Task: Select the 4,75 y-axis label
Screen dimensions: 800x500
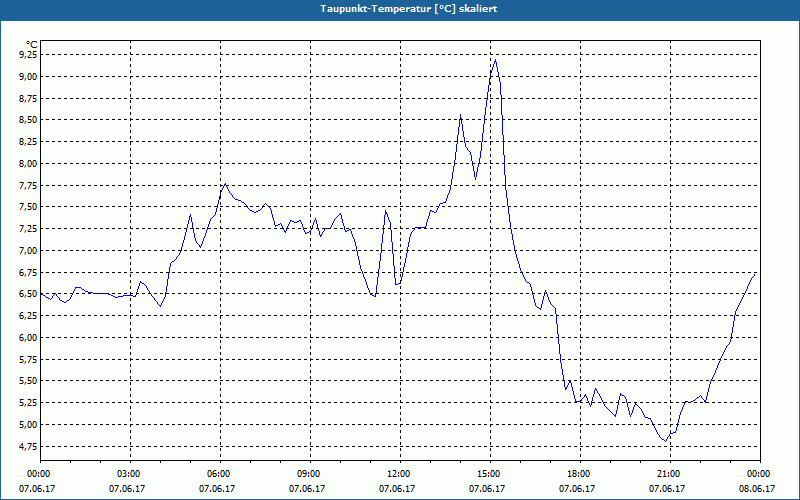Action: 28,446
